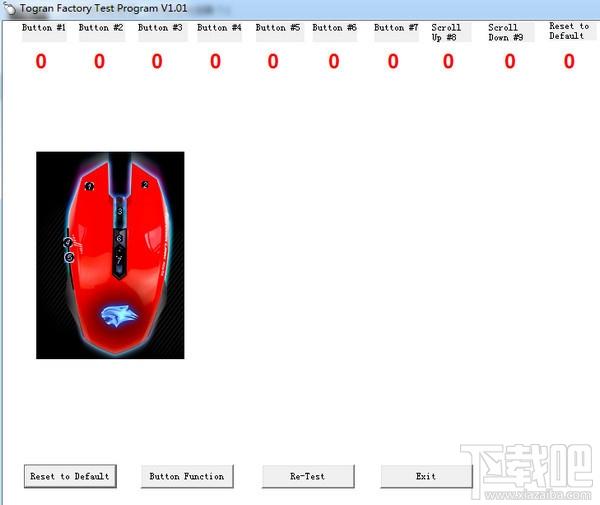Click the glowing wolf logo on mouse

(x=118, y=316)
